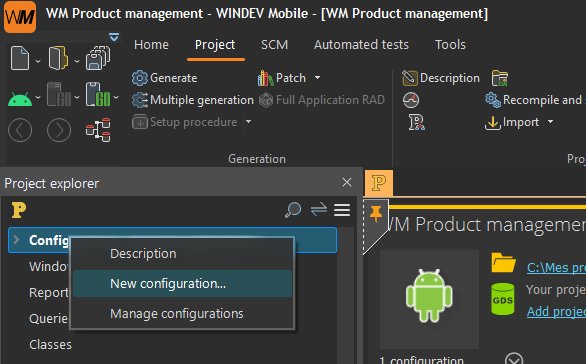Expand the Configurations tree node chevron
This screenshot has height=364, width=586.
16,240
